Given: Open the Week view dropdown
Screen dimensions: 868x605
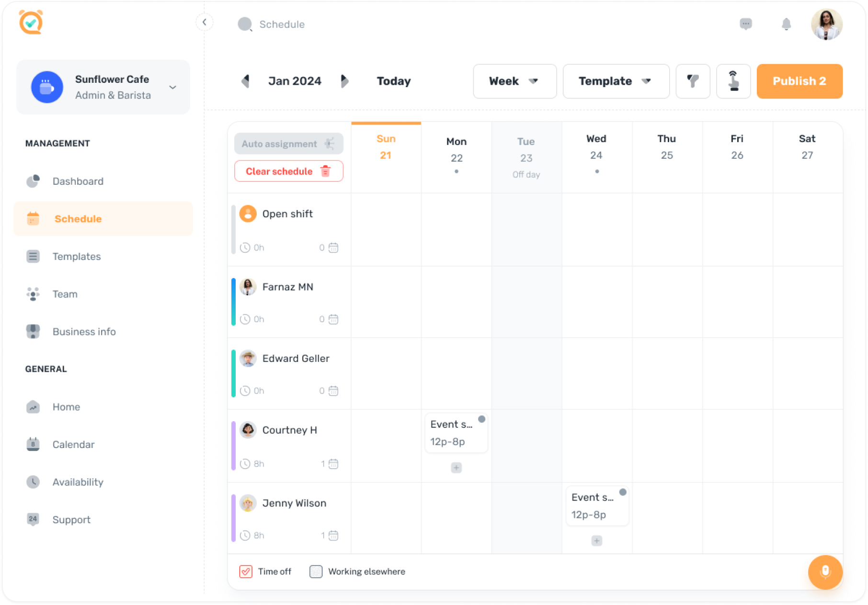Looking at the screenshot, I should (x=514, y=81).
